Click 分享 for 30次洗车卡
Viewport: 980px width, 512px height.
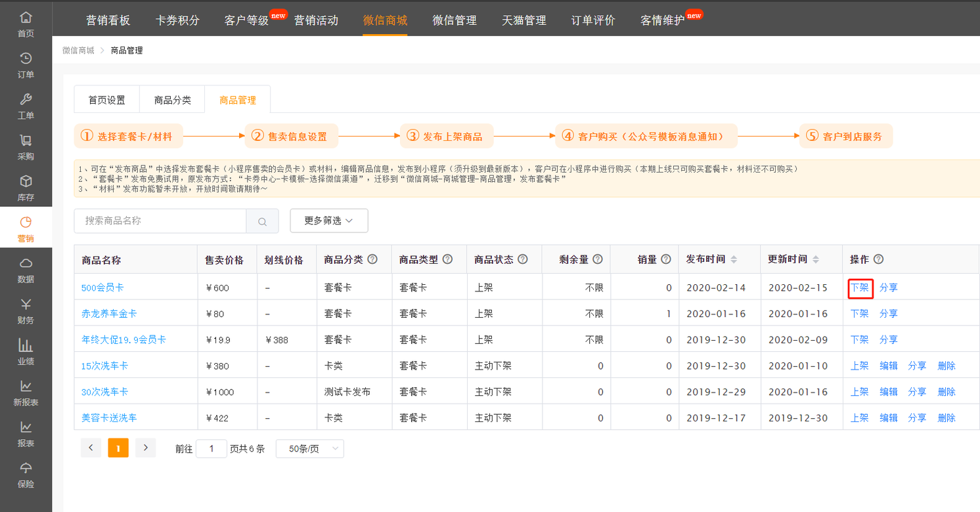point(918,392)
